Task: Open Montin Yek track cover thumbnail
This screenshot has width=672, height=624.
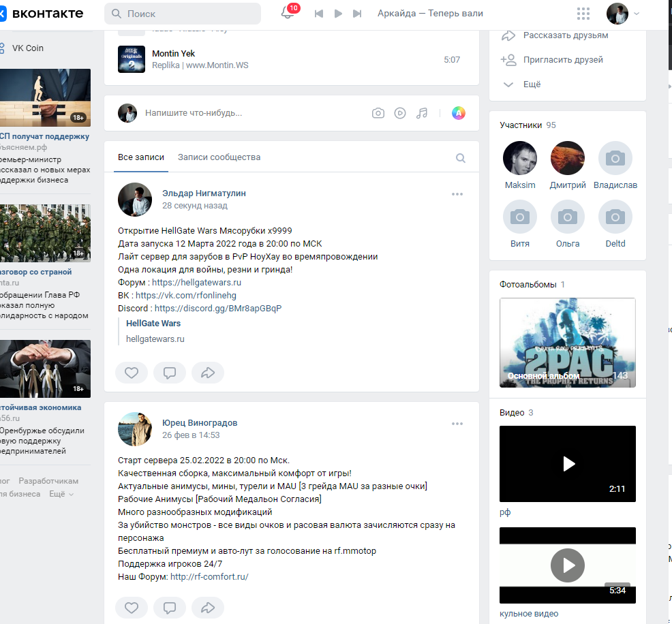Action: [132, 59]
